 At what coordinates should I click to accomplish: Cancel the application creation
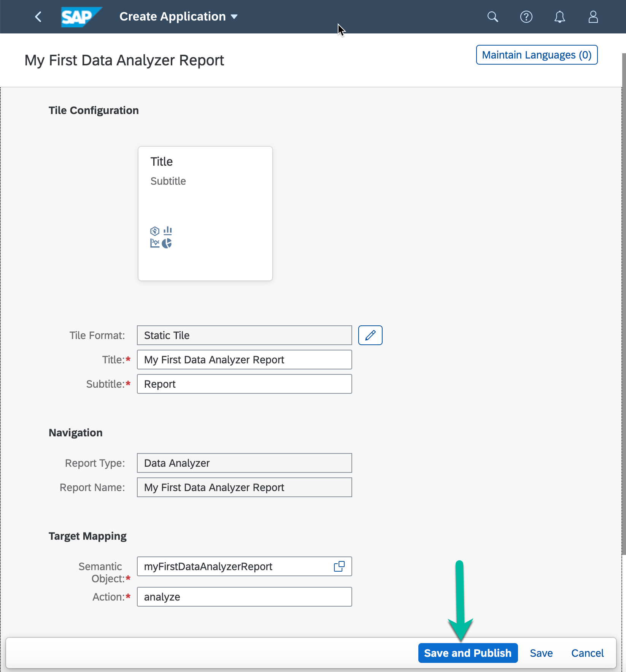click(x=587, y=653)
